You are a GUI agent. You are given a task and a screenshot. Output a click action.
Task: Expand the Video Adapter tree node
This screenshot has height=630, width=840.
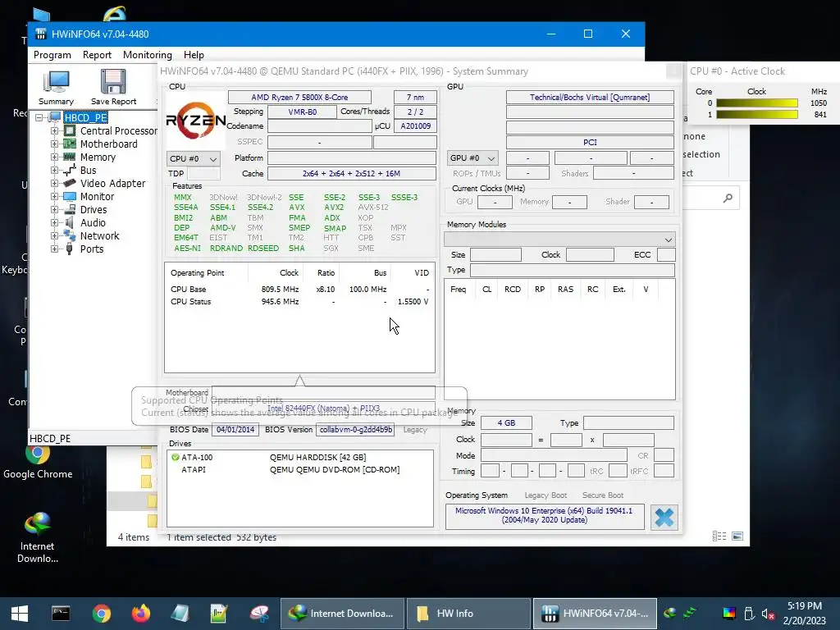pyautogui.click(x=54, y=183)
